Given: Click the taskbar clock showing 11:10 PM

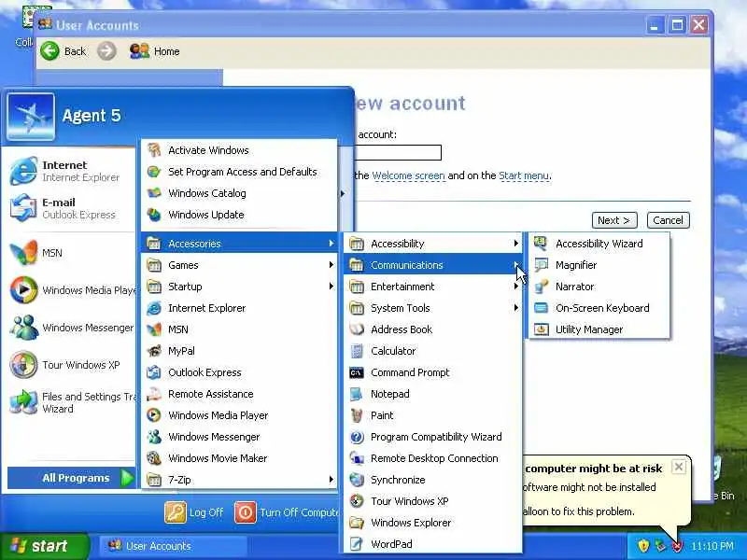Looking at the screenshot, I should [712, 546].
